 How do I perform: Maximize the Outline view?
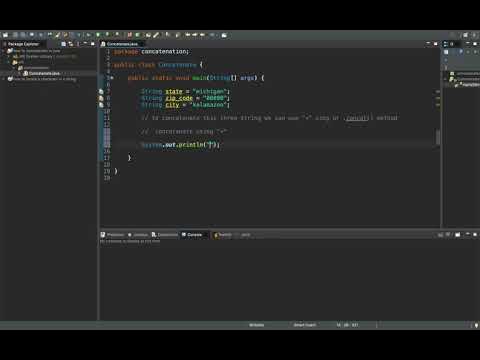[x=475, y=44]
